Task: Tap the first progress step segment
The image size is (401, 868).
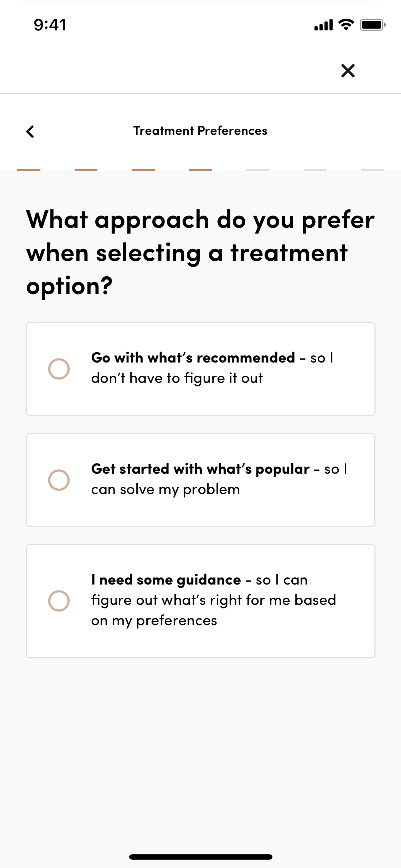Action: click(x=29, y=170)
